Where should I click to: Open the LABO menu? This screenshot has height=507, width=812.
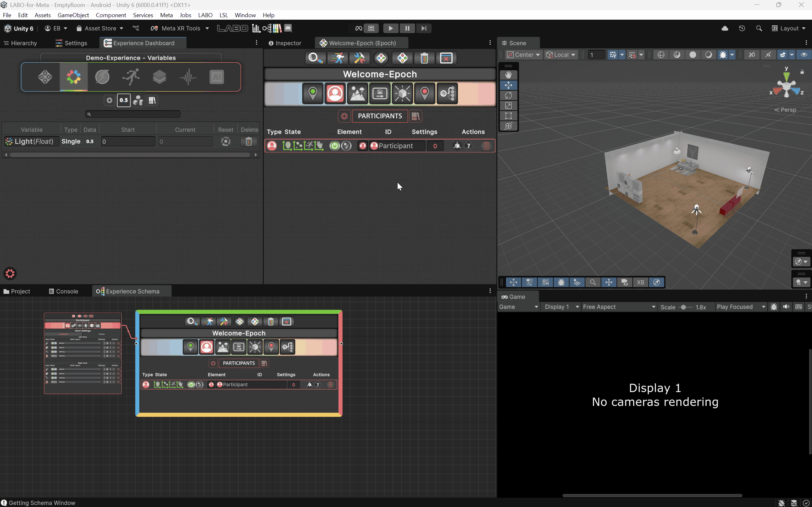point(205,15)
